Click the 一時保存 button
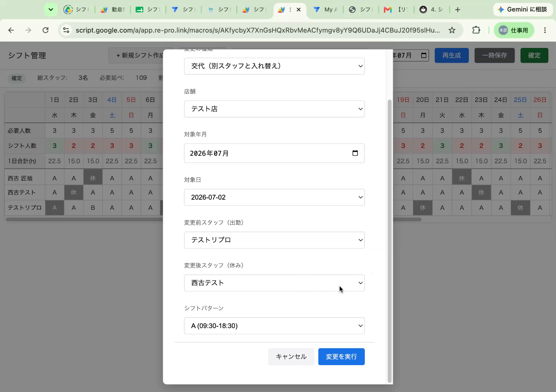 click(x=494, y=56)
